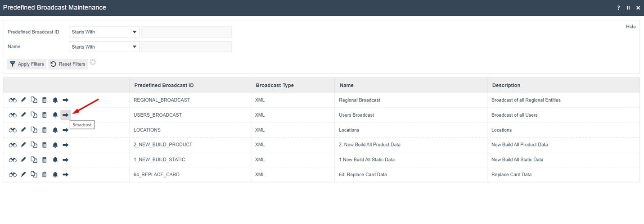The height and width of the screenshot is (224, 644).
Task: Click the 'Regional Broadcast' name cell
Action: click(x=411, y=100)
